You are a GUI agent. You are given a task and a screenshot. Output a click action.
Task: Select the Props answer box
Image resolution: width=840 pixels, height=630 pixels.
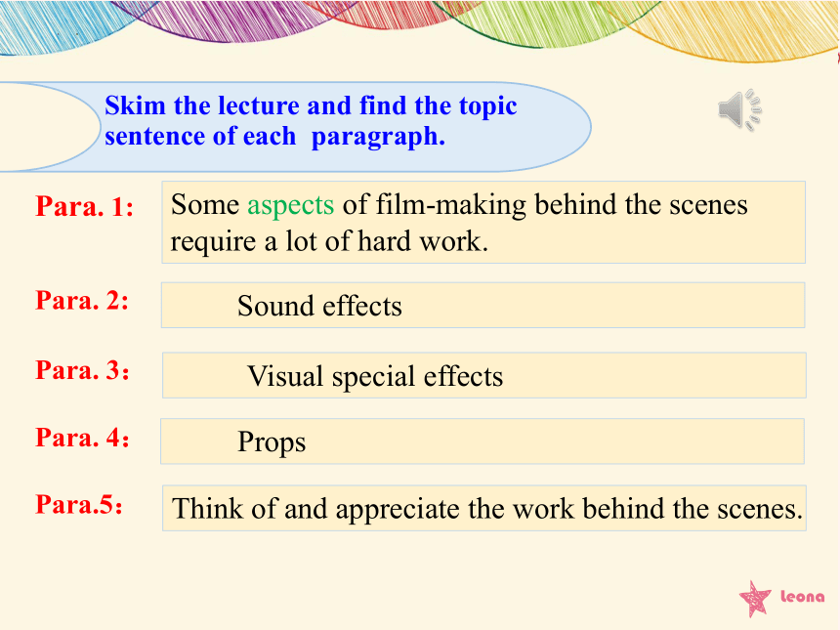pos(483,441)
